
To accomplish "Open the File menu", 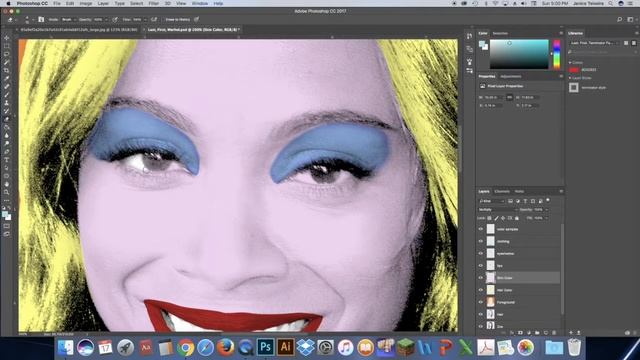I will click(x=57, y=3).
